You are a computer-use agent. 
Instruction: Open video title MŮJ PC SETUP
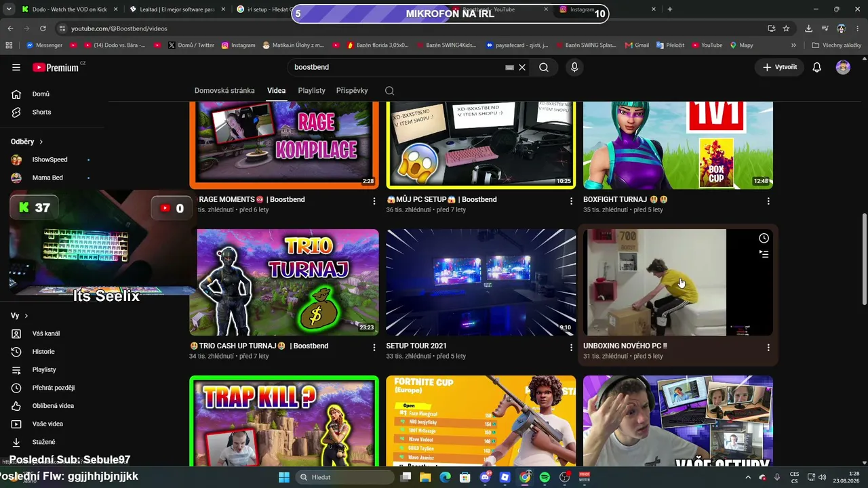point(441,199)
